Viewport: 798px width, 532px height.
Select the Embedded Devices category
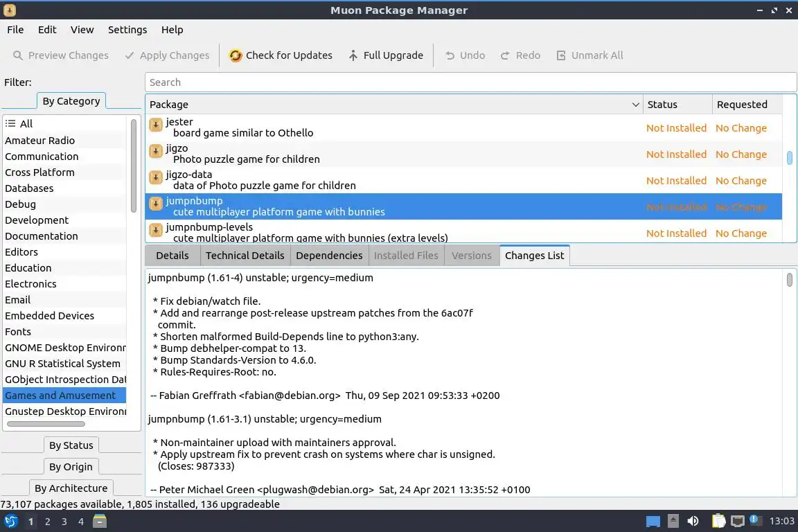[64, 316]
